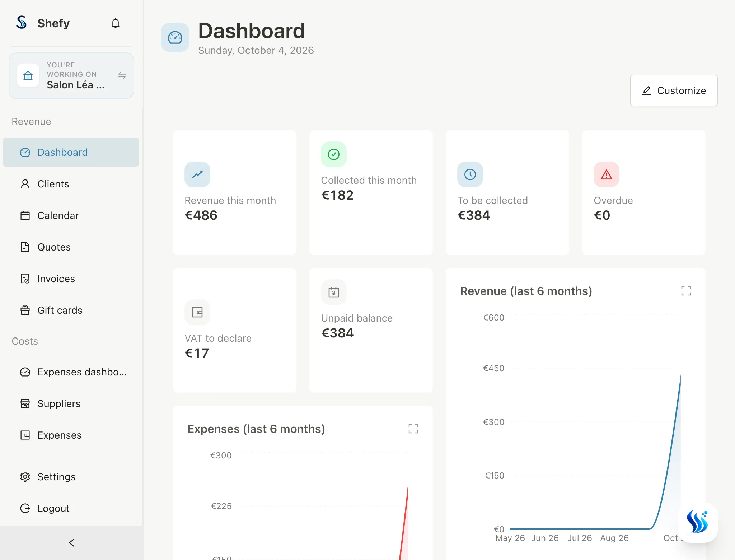This screenshot has width=735, height=560.
Task: Open the Invoices page
Action: (x=71, y=279)
